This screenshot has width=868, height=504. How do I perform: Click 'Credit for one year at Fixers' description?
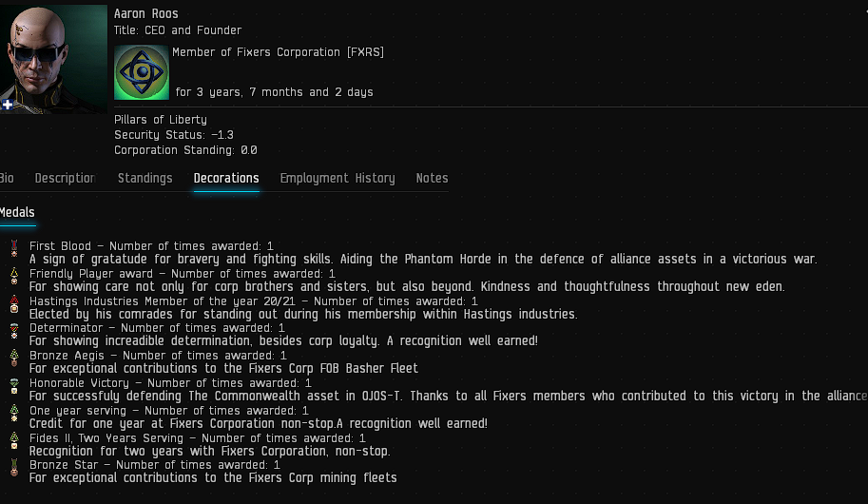coord(259,424)
